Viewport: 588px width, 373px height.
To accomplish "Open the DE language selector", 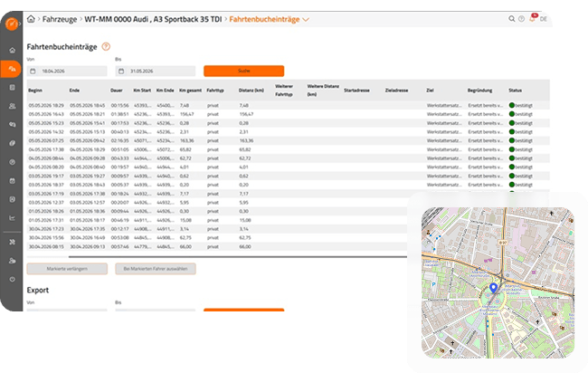I will point(544,19).
